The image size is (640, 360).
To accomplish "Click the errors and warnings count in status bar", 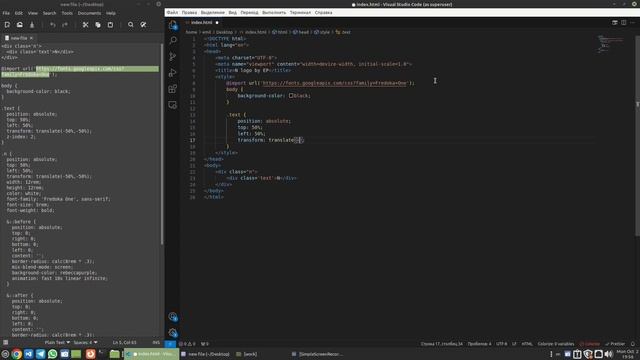I will [x=187, y=344].
